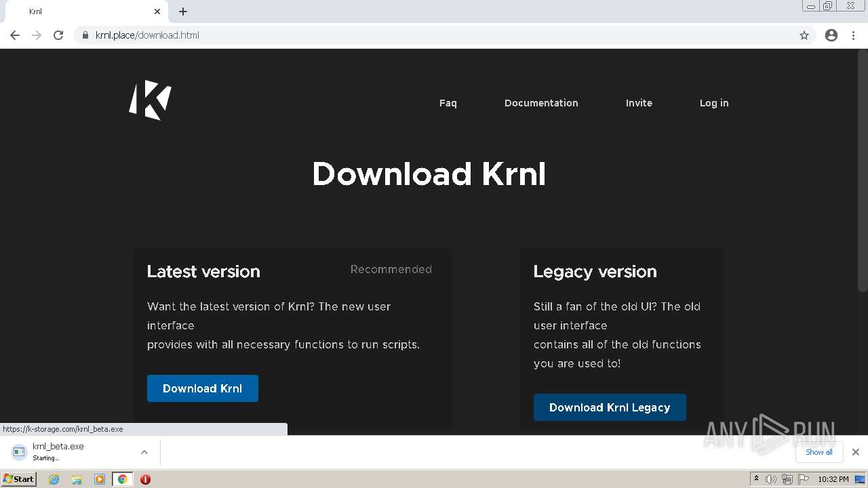Expand krnl_beta.exe download options arrow

click(144, 452)
